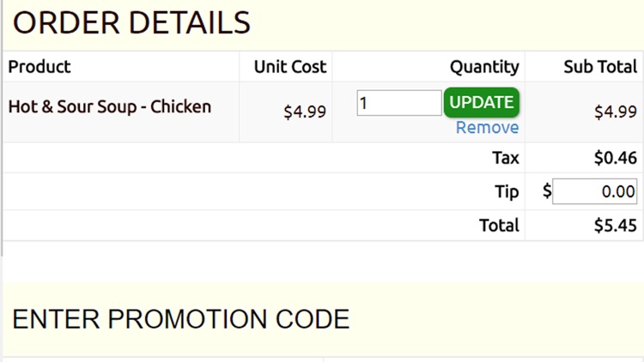Remove Hot & Sour Soup from order
Image resolution: width=644 pixels, height=362 pixels.
tap(487, 128)
